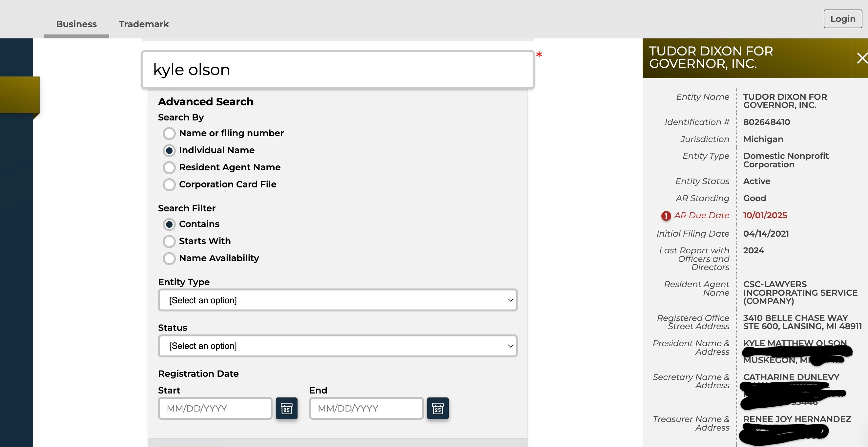Image resolution: width=868 pixels, height=447 pixels.
Task: Choose Resident Agent Name radio
Action: click(x=169, y=167)
